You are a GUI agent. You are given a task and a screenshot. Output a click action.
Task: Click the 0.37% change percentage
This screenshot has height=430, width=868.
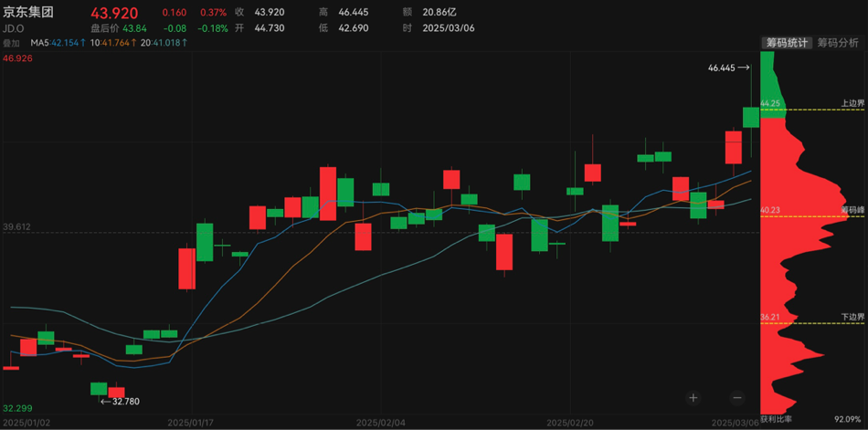[214, 12]
